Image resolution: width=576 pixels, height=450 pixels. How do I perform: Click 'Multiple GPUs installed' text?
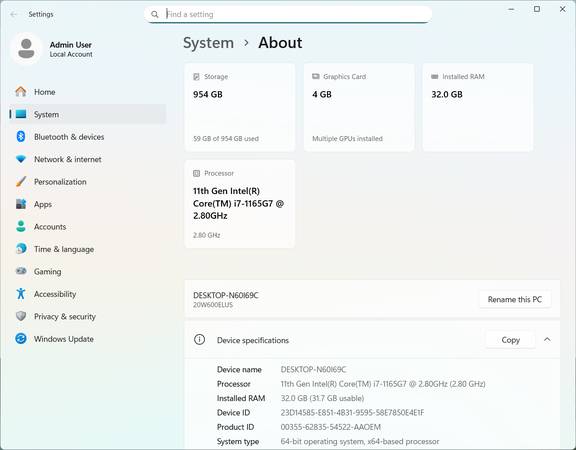[347, 138]
